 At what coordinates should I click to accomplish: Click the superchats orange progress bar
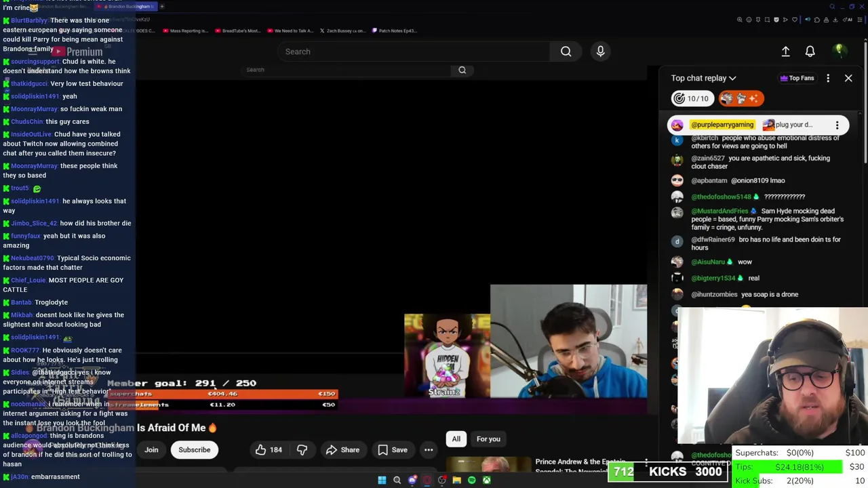click(222, 394)
